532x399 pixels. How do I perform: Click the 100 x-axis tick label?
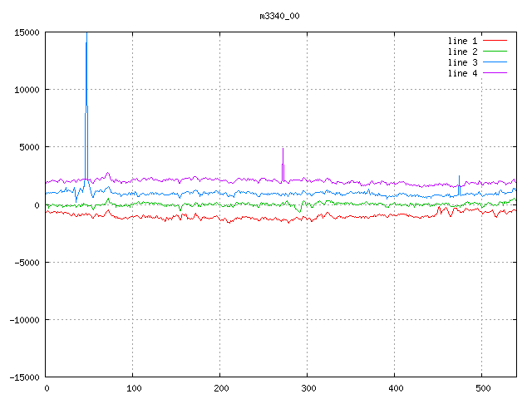133,388
